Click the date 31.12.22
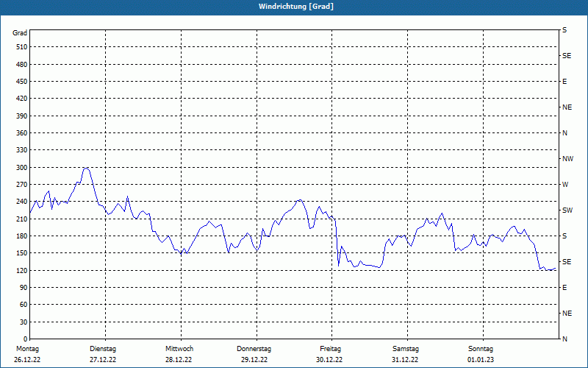 tap(405, 360)
